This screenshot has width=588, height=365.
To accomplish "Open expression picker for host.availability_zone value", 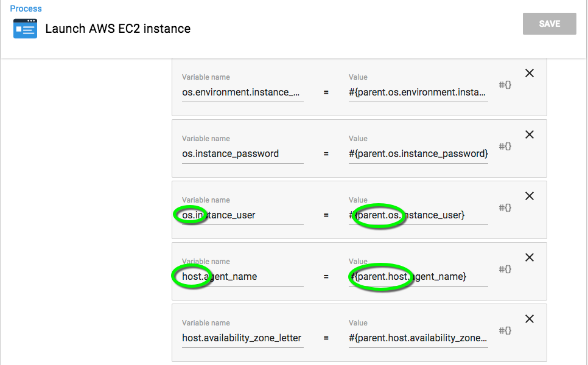I will pos(505,330).
